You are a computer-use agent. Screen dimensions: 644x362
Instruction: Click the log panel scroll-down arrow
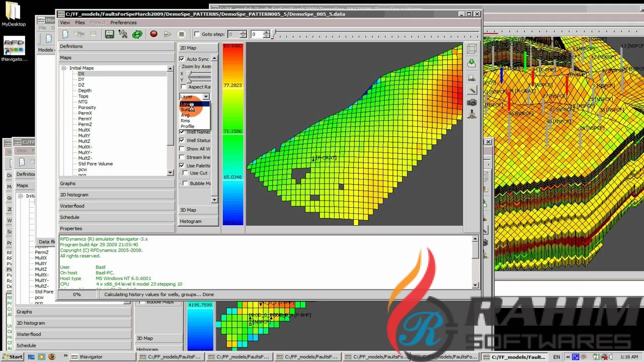(x=475, y=285)
